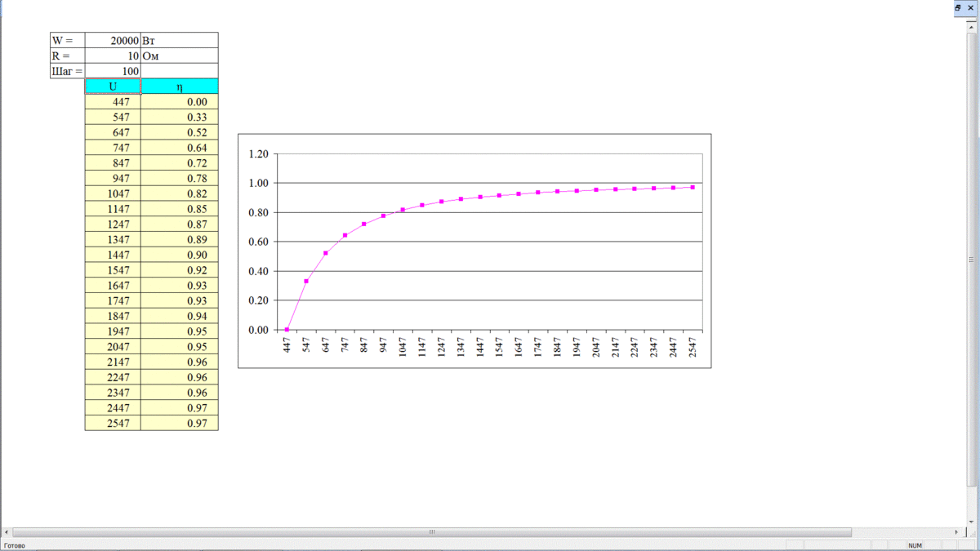Click the Шаг value cell 100
Viewport: 980px width, 551px height.
pos(113,71)
